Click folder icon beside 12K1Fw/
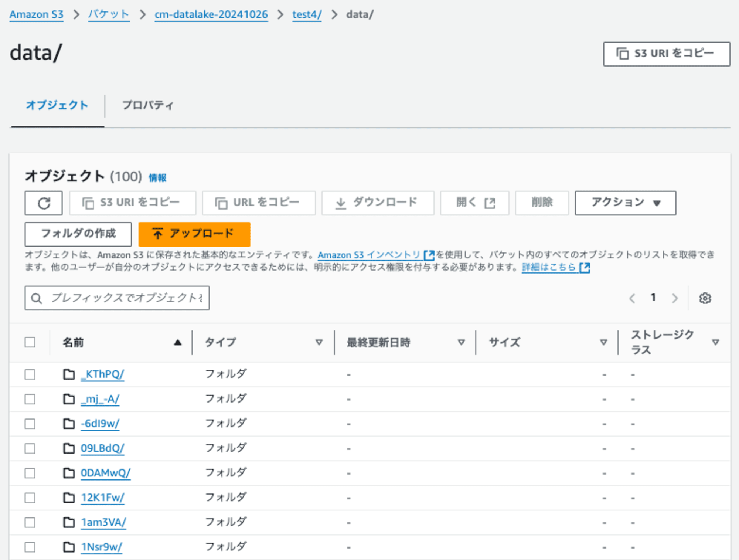 (x=69, y=498)
